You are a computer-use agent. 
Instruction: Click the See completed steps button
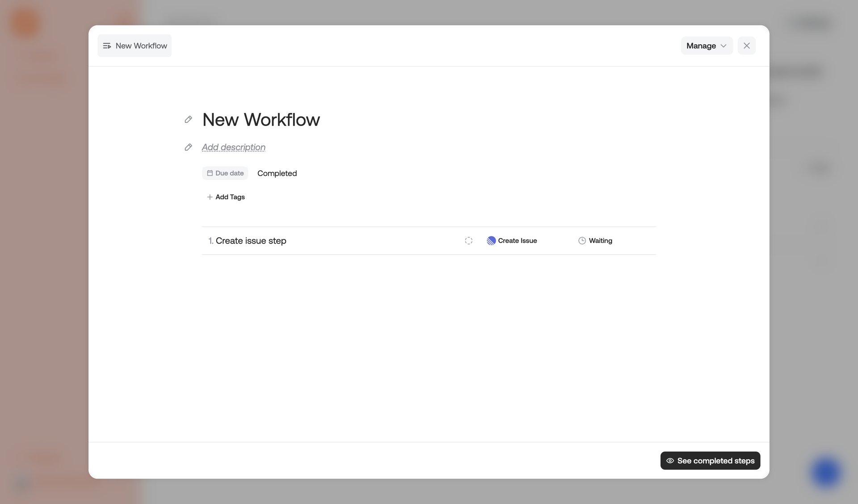pos(710,460)
